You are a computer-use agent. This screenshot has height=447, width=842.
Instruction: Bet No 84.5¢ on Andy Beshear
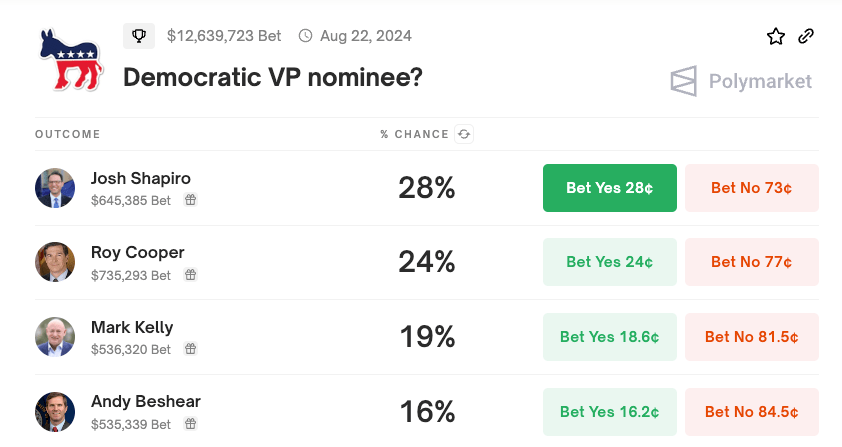[751, 411]
